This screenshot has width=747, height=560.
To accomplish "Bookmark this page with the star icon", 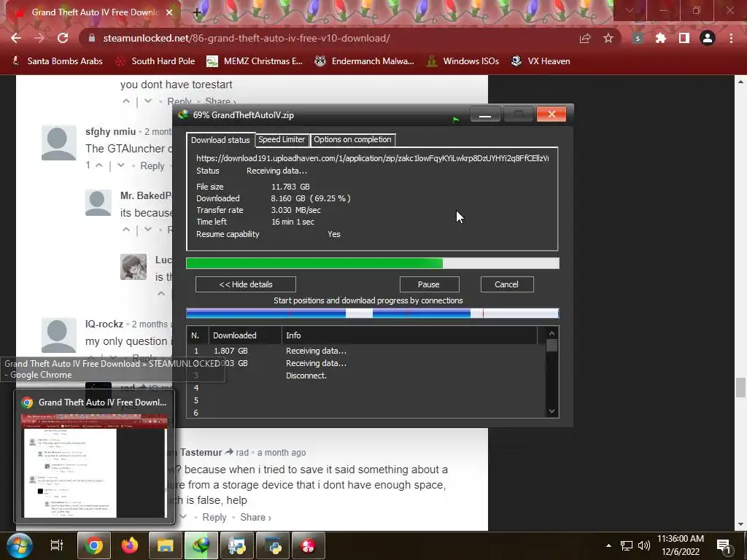I will pyautogui.click(x=608, y=38).
